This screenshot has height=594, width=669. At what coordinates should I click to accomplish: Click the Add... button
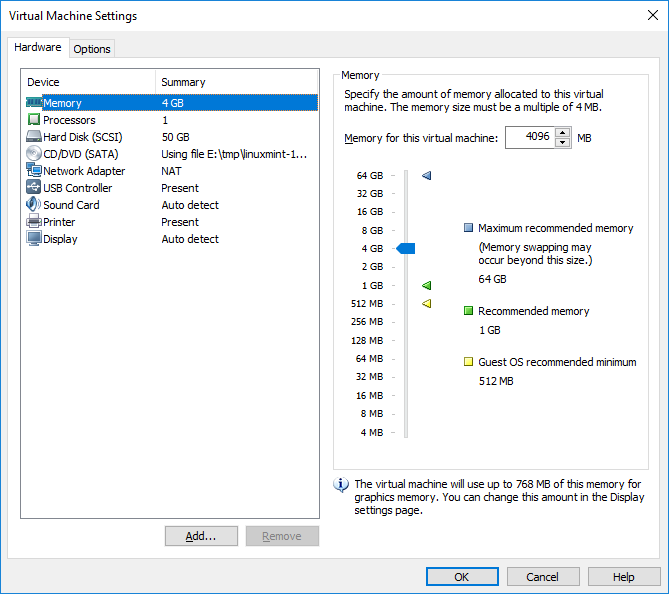201,536
